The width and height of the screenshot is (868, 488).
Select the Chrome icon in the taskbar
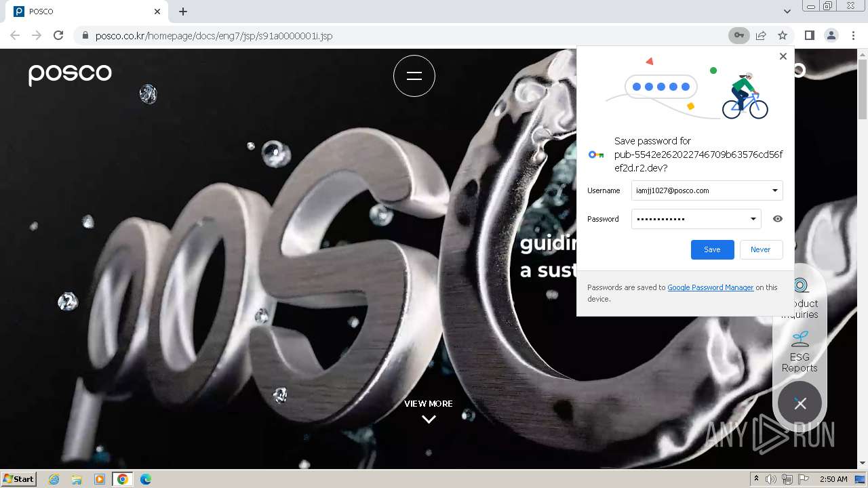(122, 479)
